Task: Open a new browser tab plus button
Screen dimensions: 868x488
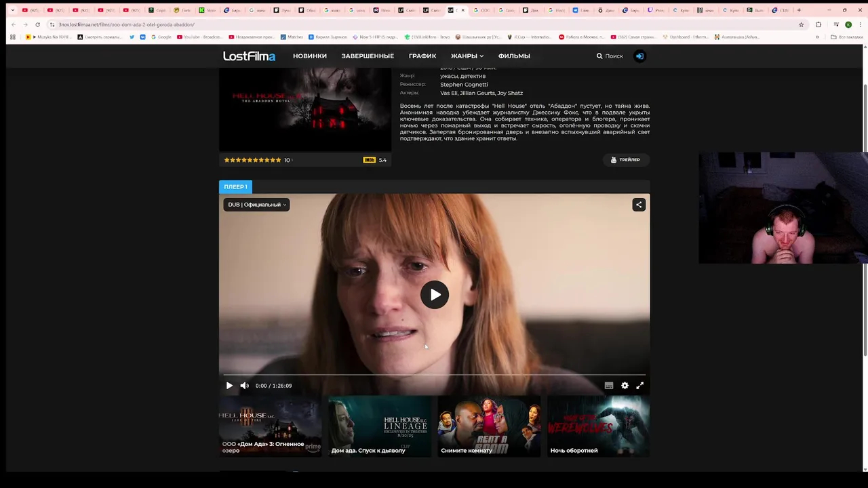Action: (x=799, y=10)
